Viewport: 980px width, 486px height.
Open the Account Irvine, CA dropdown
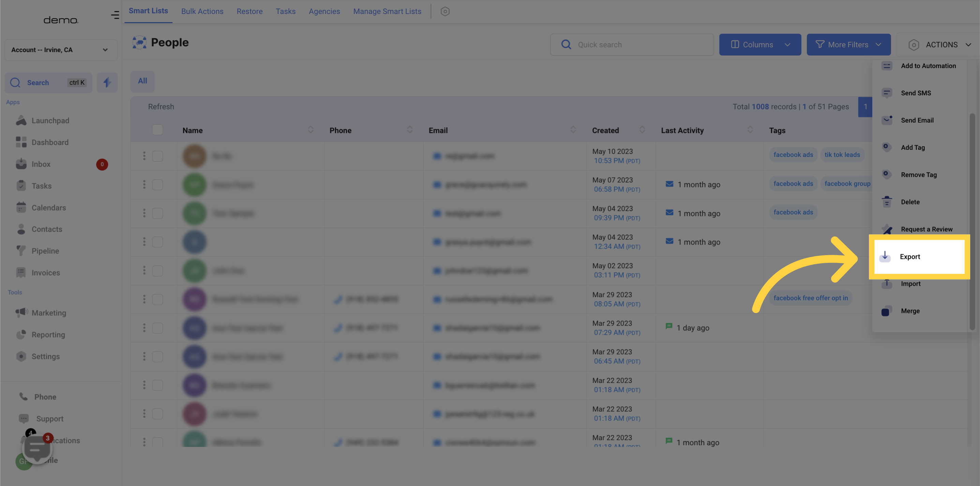[61, 50]
